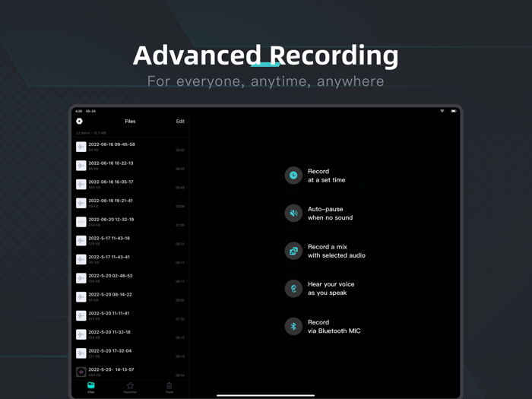Image resolution: width=532 pixels, height=399 pixels.
Task: Click the muted speaker Auto-pause icon
Action: point(293,213)
